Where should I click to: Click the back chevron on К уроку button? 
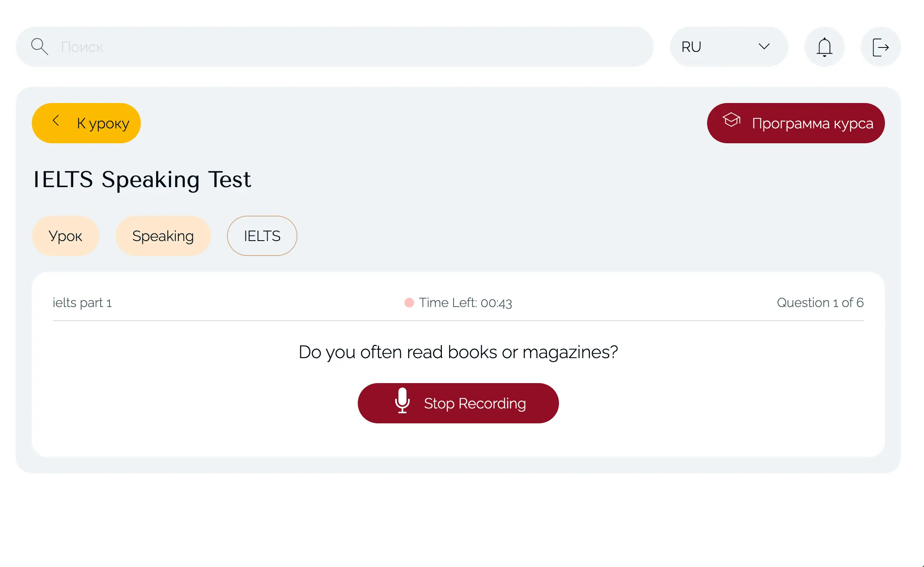pyautogui.click(x=56, y=122)
